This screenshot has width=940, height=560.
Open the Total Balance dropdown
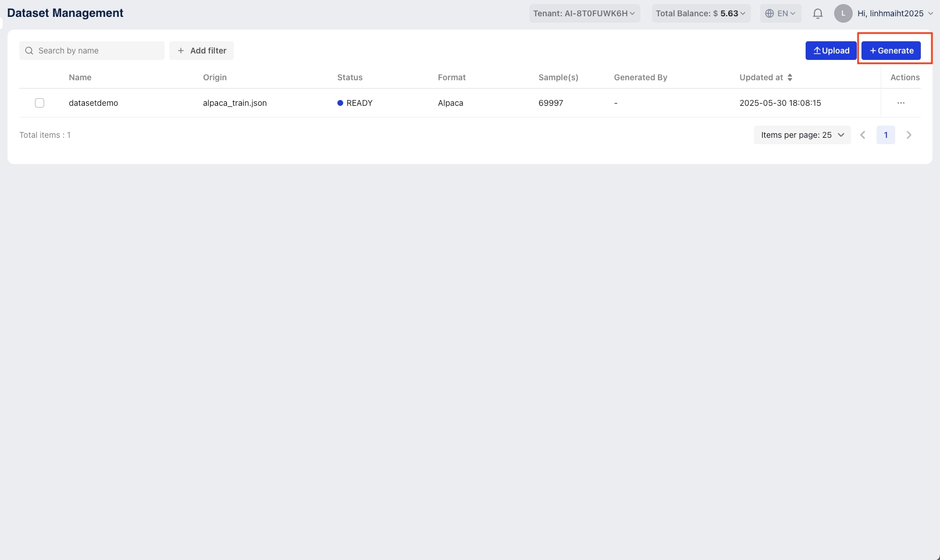(700, 13)
